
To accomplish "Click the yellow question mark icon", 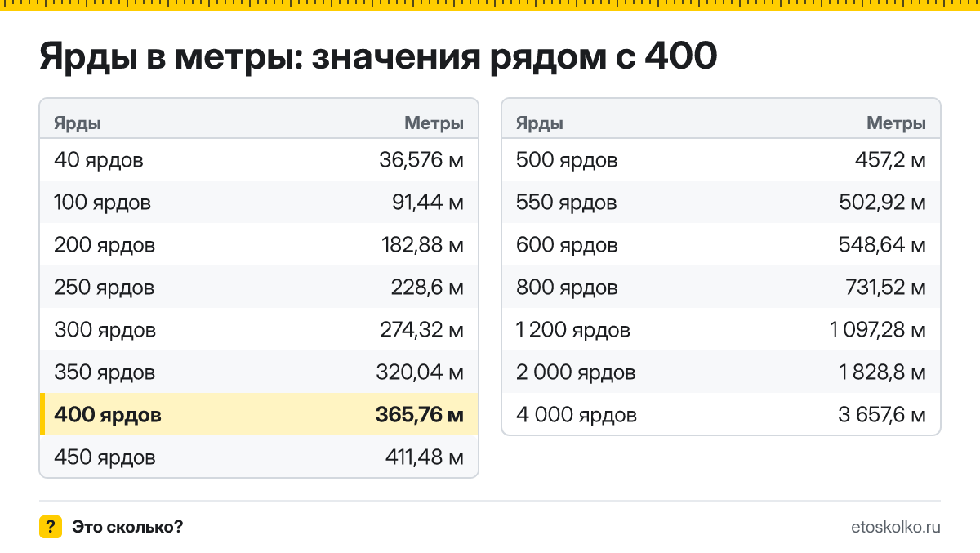I will [x=51, y=527].
